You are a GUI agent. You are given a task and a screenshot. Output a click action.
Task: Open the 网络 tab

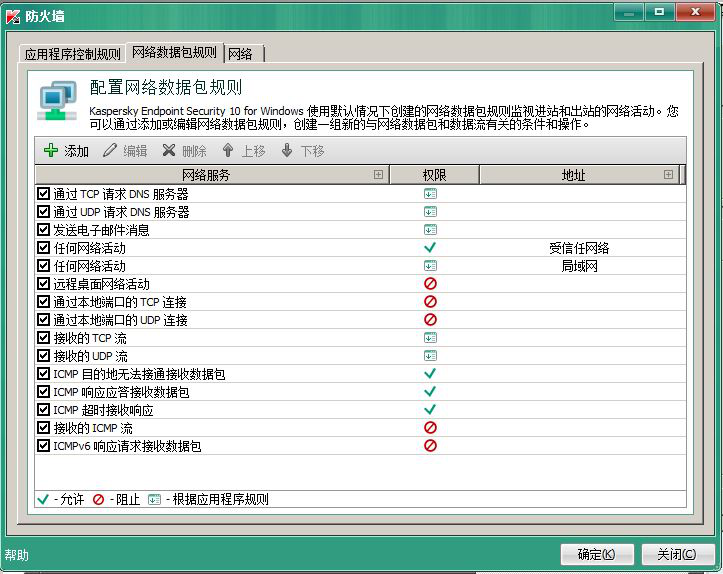pos(240,54)
